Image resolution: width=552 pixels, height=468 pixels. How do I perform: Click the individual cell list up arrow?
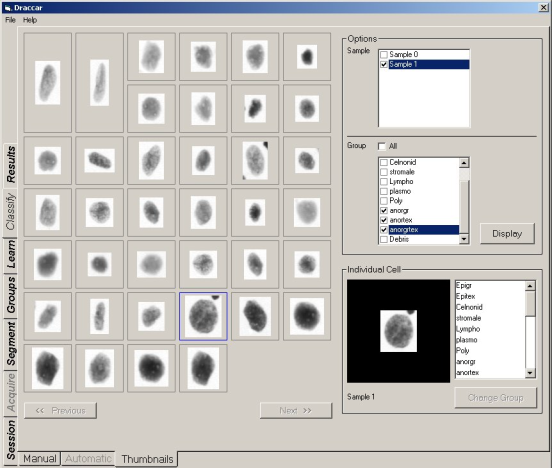[530, 286]
